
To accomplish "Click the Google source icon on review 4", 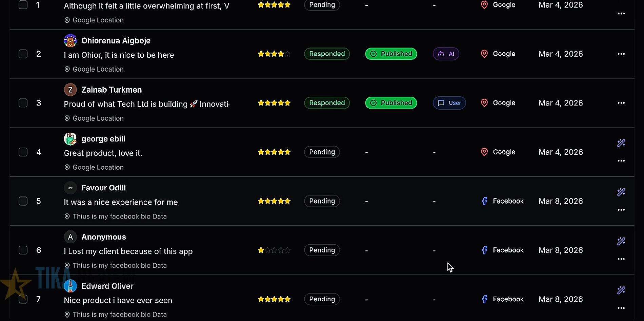I will pos(484,152).
